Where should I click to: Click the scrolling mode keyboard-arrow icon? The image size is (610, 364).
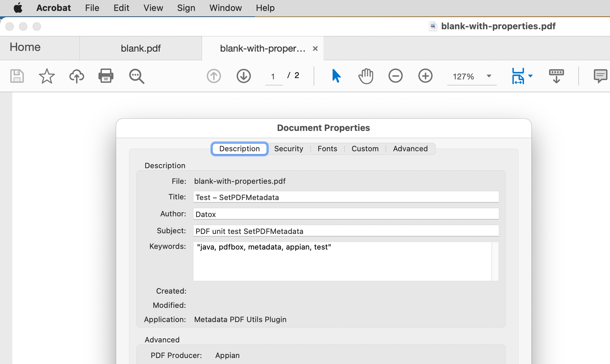point(556,76)
